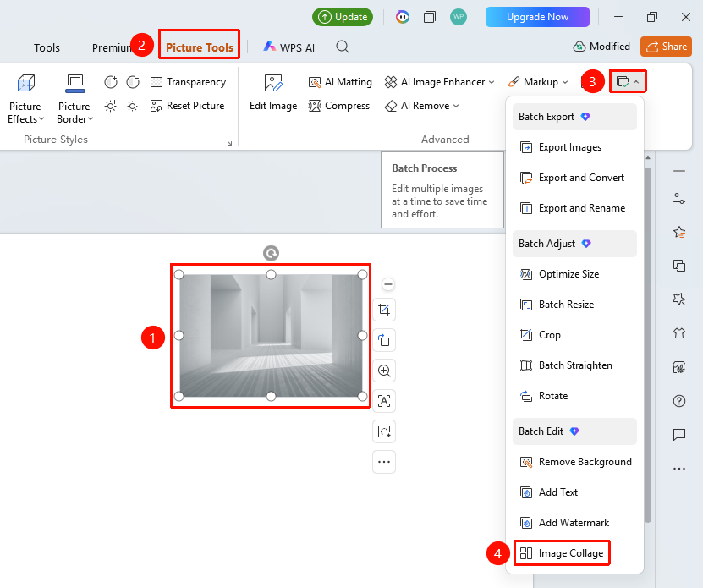Decrease picture brightness in the ribbon

click(133, 106)
